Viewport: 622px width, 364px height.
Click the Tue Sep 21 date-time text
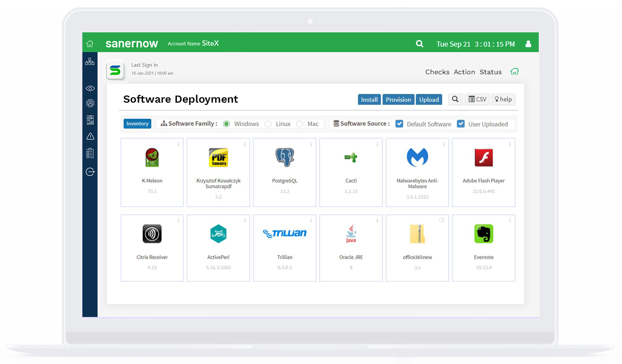[x=475, y=44]
